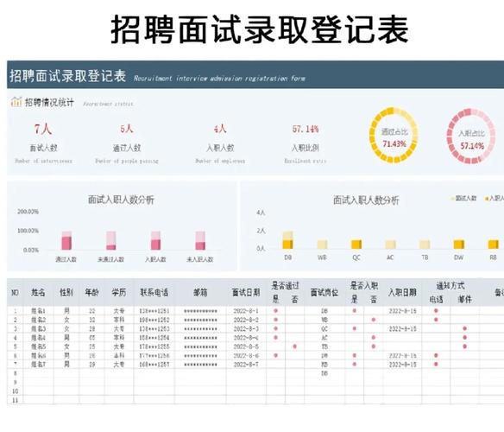Select the 学历 column header
Viewport: 504px width, 432px height.
[118, 292]
